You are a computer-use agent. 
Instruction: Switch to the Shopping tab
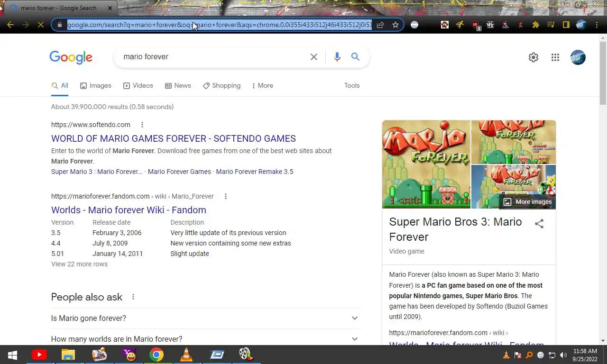tap(221, 86)
